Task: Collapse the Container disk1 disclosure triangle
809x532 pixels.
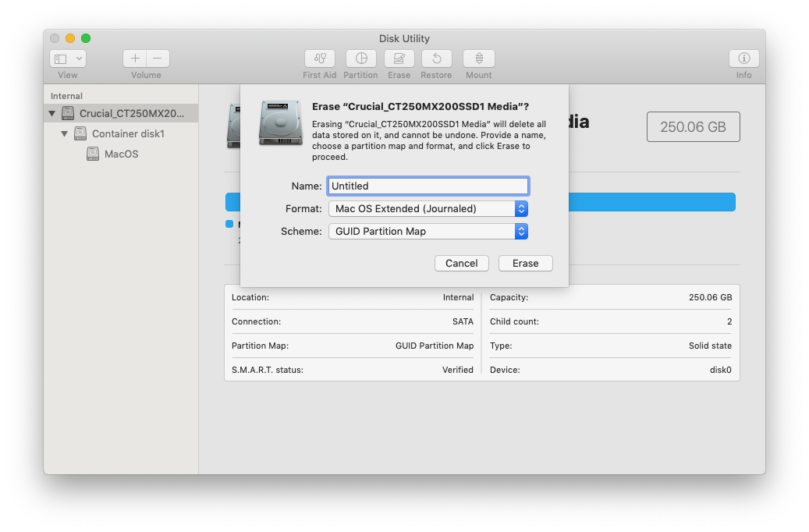Action: coord(65,134)
